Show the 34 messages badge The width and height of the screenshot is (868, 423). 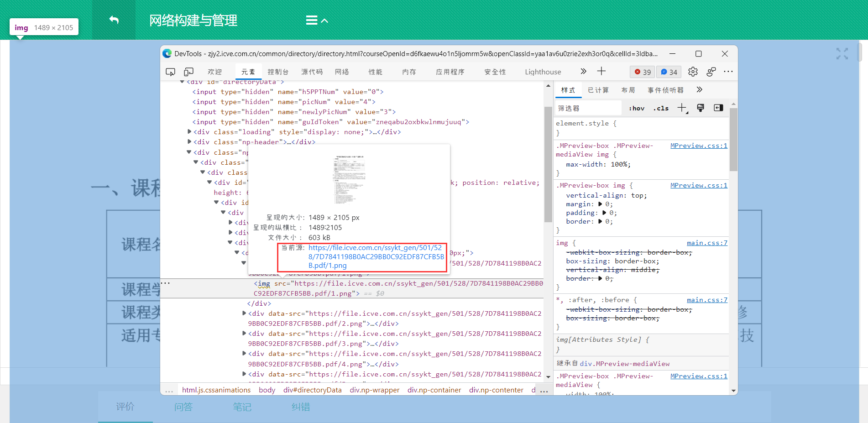pos(669,72)
